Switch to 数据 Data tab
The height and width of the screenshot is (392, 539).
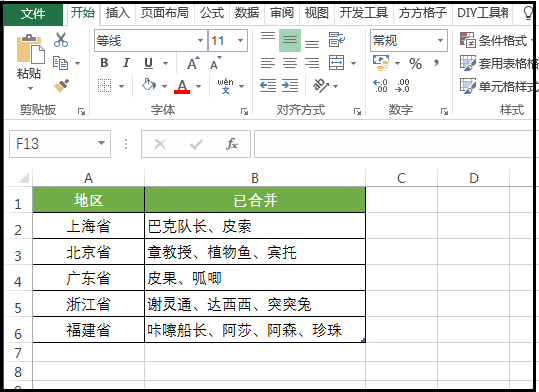click(x=246, y=13)
